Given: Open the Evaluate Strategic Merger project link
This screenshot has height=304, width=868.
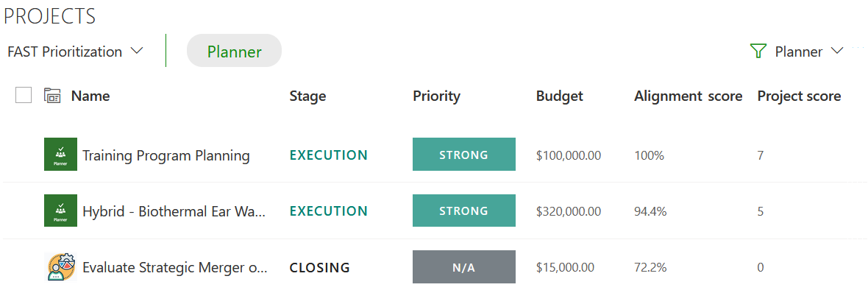Looking at the screenshot, I should coord(175,268).
